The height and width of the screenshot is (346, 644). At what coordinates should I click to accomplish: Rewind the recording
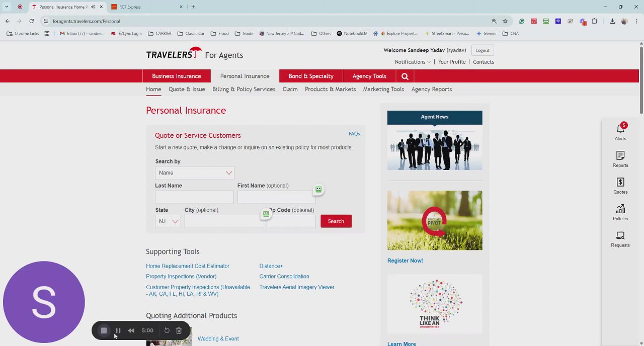(131, 330)
